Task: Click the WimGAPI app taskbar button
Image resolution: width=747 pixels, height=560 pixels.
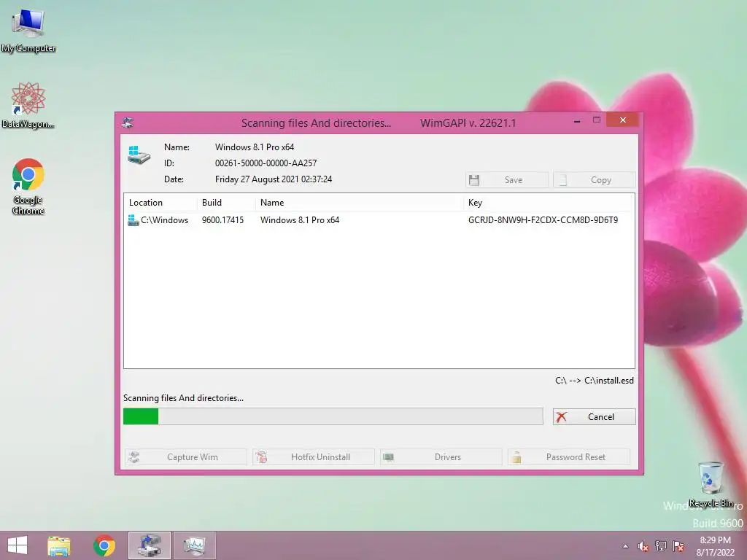Action: pos(149,545)
